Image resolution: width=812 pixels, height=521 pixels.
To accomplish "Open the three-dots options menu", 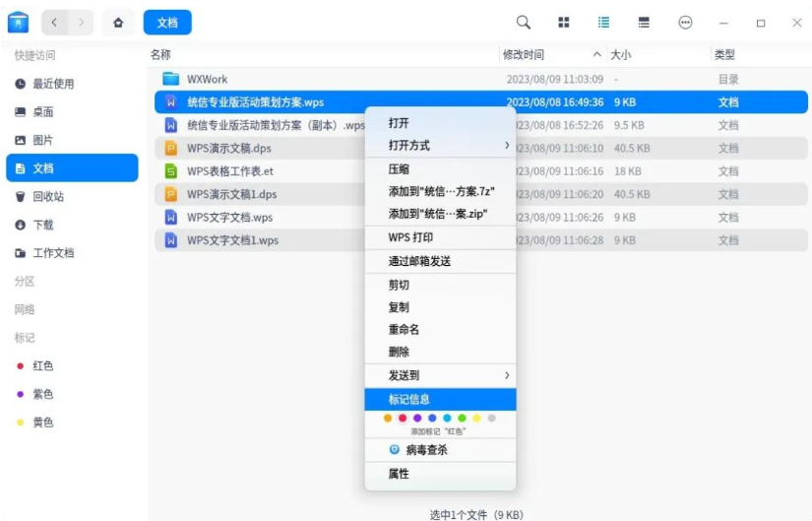I will 685,23.
